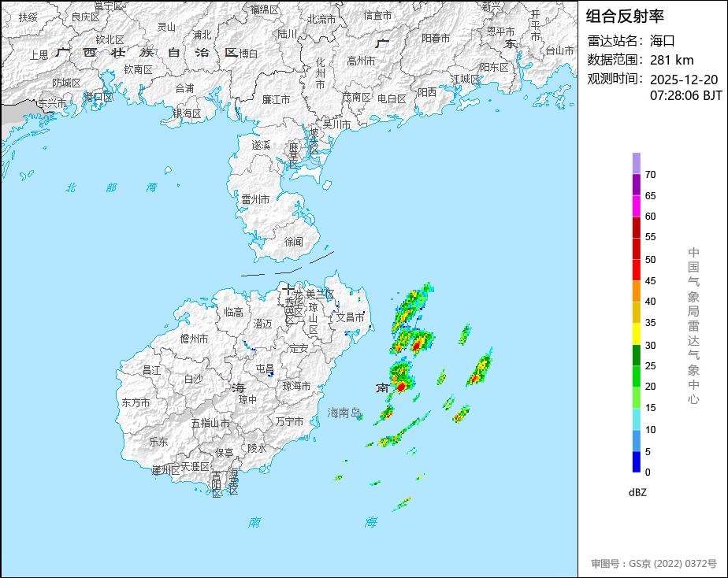Click the 高州市 label on the map
This screenshot has height=578, width=728.
pyautogui.click(x=361, y=61)
